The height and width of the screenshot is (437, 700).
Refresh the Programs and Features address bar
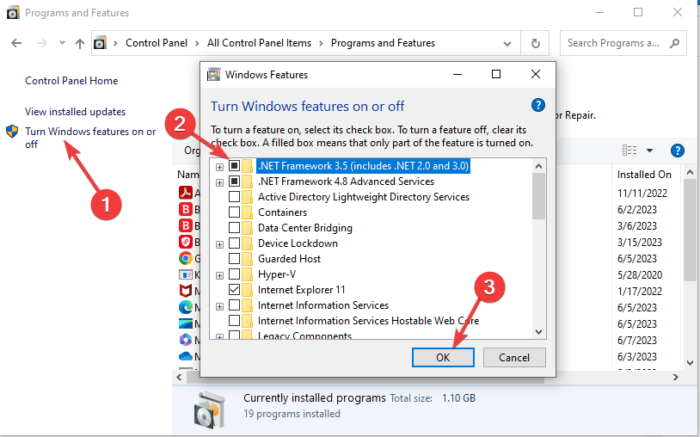(x=537, y=44)
